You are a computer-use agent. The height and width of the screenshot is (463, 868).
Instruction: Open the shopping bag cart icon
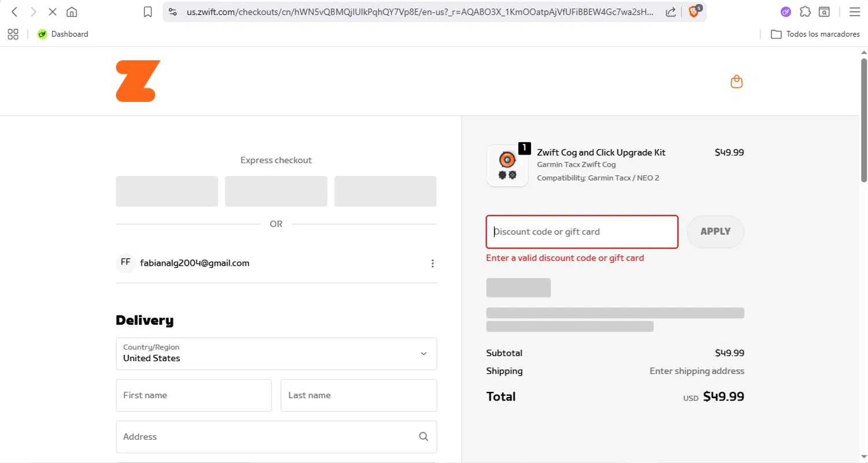(736, 82)
